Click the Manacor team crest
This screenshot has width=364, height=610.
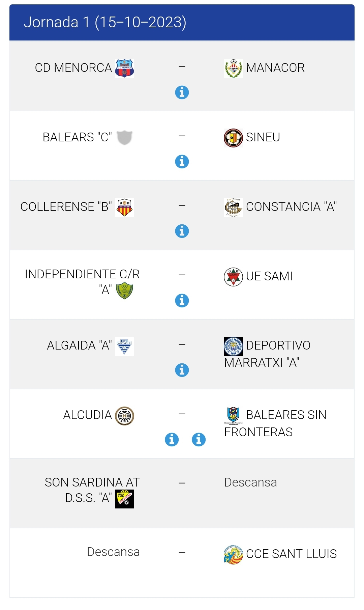[x=233, y=68]
